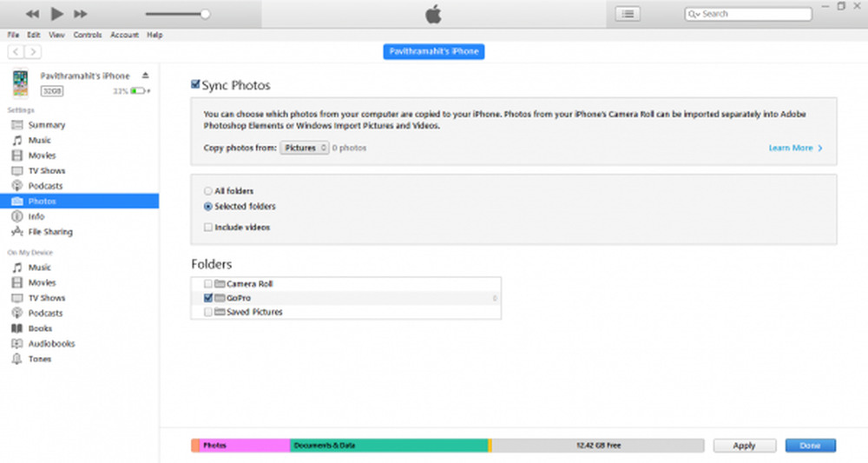Click the volume slider knob
Viewport: 868px width, 463px height.
point(205,14)
